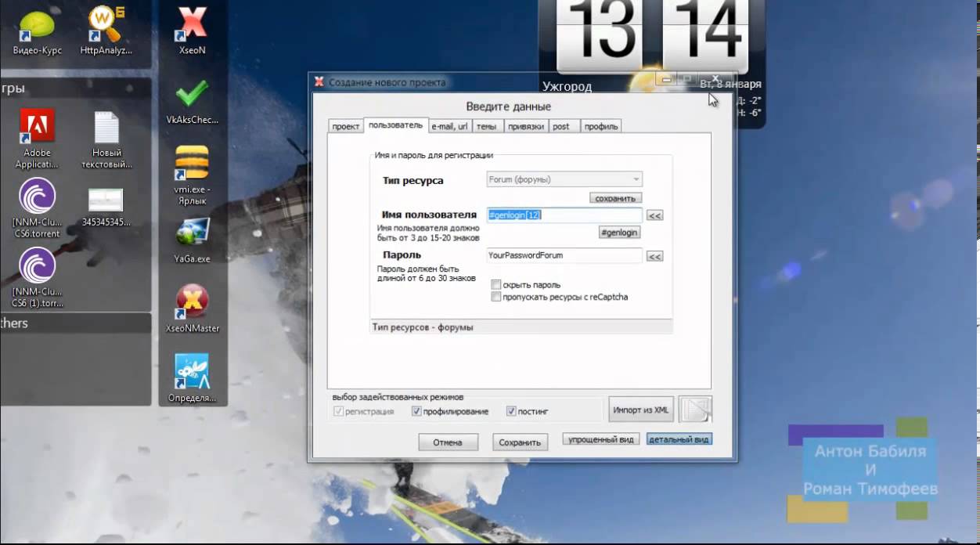Screen dimensions: 980x545
Task: Switch to the post tab
Action: point(564,126)
